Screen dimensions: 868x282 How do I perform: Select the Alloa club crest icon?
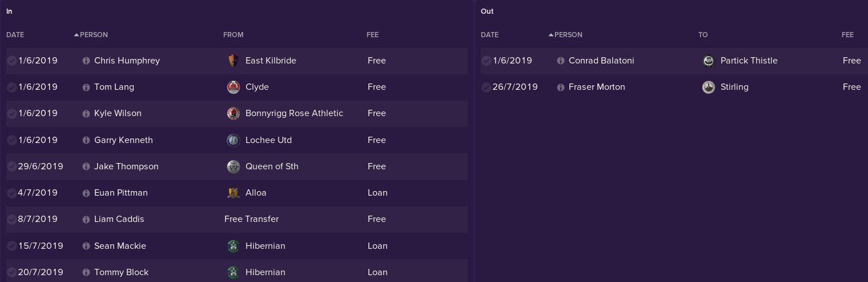pos(233,193)
